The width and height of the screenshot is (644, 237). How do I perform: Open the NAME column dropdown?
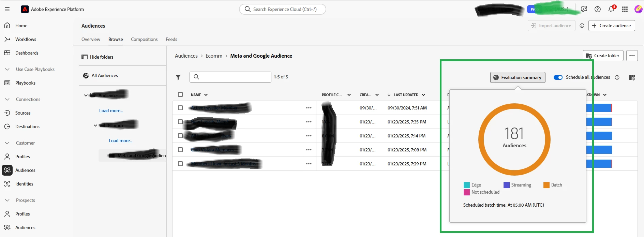click(206, 95)
